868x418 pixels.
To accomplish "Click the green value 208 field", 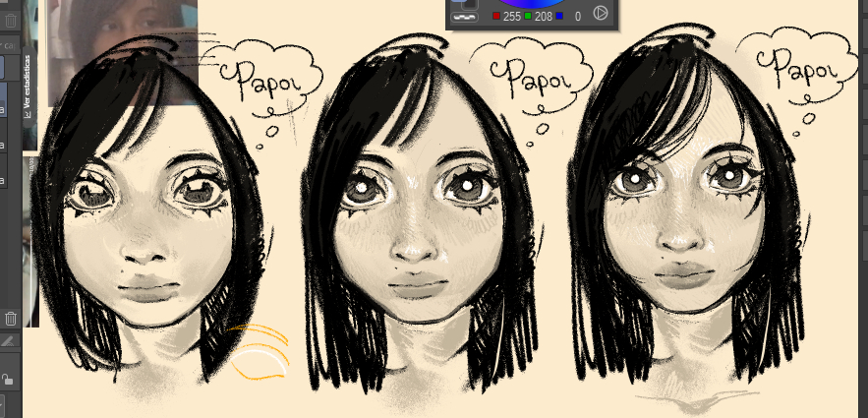I will [x=544, y=17].
